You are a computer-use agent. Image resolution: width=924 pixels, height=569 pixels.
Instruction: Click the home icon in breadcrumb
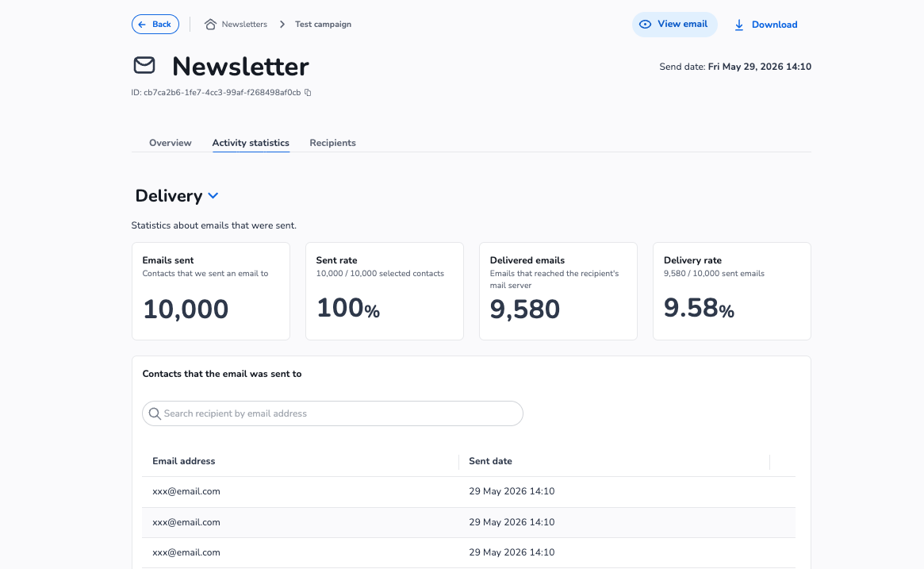tap(210, 24)
